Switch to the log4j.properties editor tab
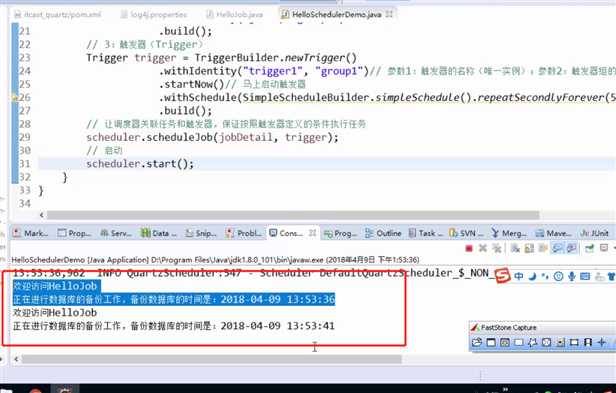This screenshot has height=393, width=616. 154,15
